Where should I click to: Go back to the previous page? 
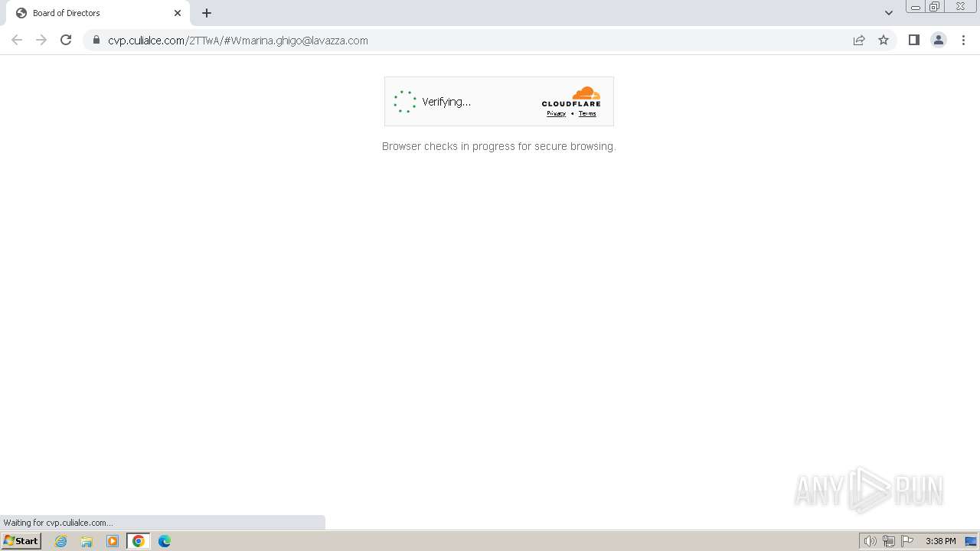coord(17,40)
